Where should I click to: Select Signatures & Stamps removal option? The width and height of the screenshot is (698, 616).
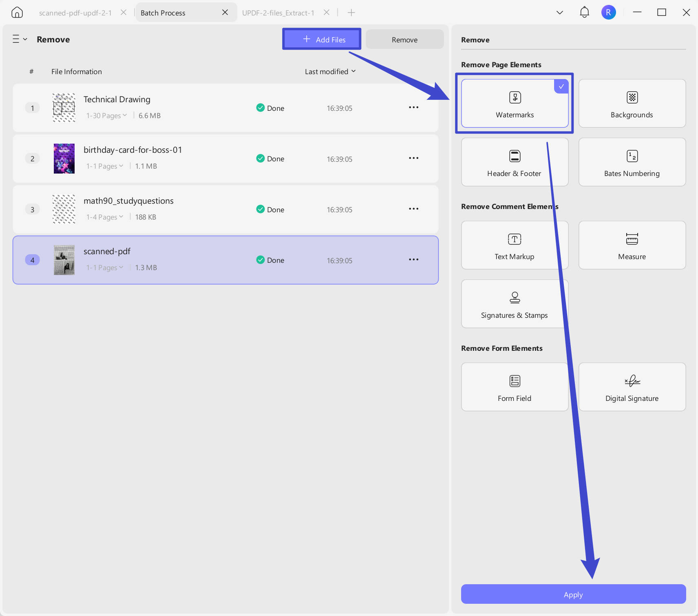coord(515,304)
